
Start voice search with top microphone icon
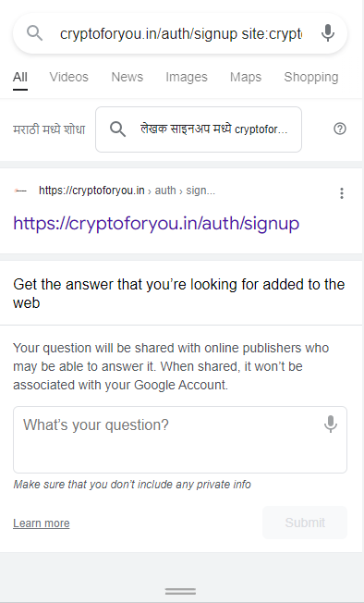[328, 33]
